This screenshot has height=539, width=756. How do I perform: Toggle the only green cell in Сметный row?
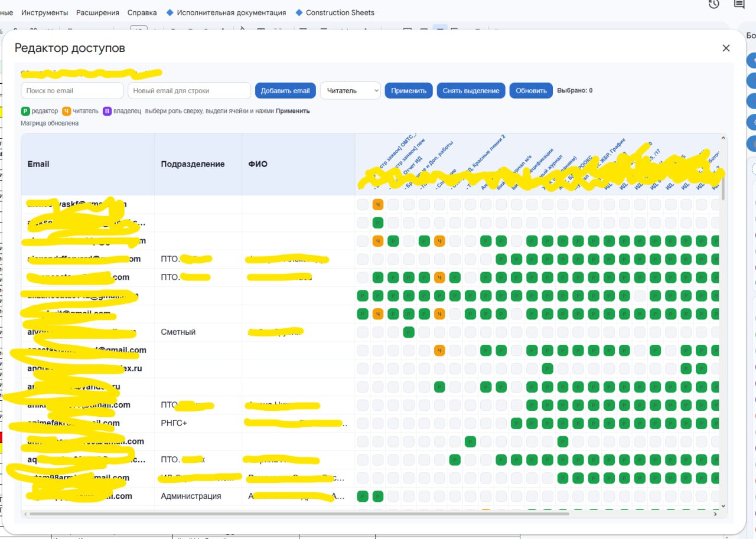point(409,332)
